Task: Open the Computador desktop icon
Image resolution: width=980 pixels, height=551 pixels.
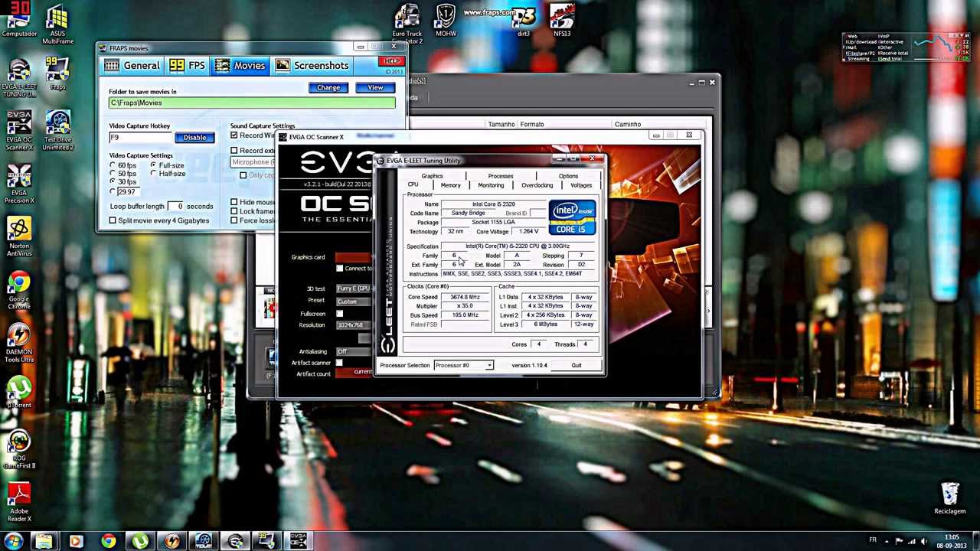Action: (20, 19)
